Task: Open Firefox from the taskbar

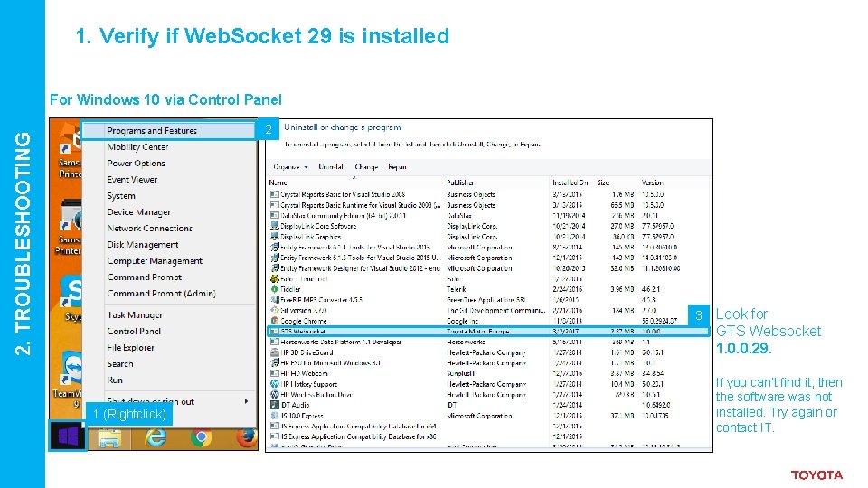Action: click(246, 437)
